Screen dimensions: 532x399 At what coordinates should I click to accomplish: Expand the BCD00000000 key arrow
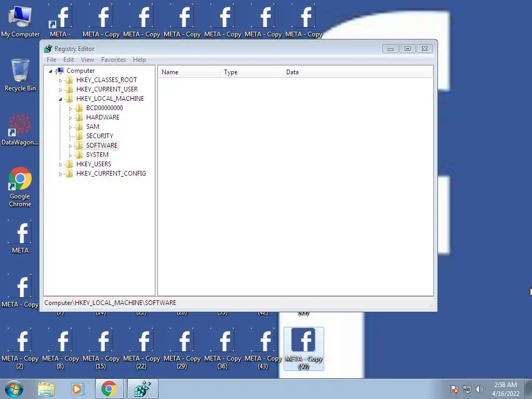click(x=70, y=109)
